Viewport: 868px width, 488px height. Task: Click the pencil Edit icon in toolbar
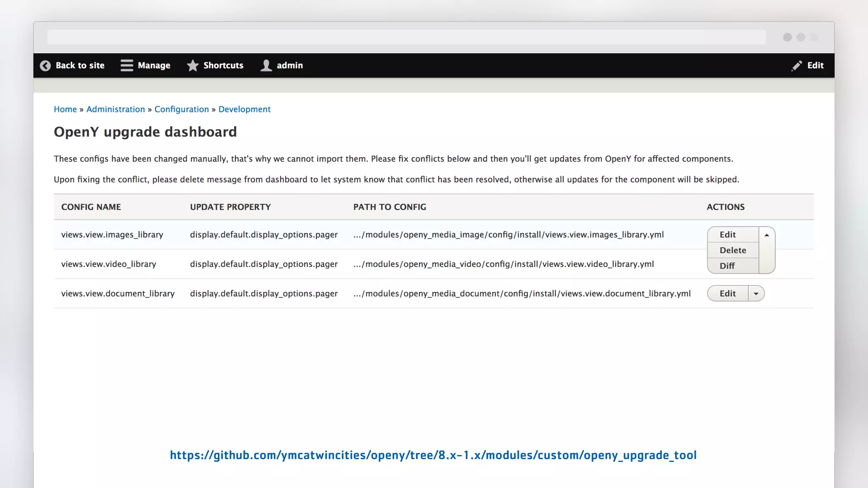(x=797, y=66)
